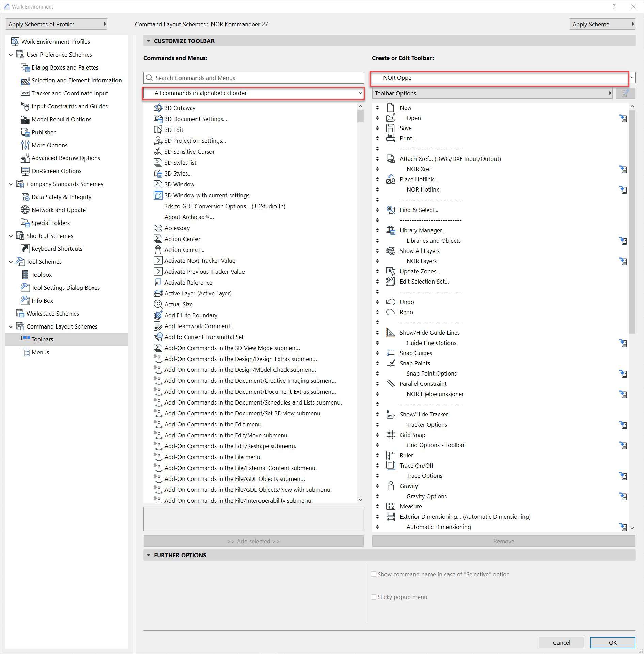Click the Grid Snap icon

click(391, 435)
